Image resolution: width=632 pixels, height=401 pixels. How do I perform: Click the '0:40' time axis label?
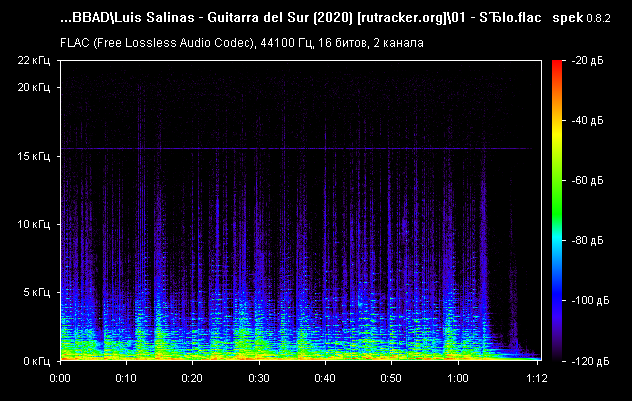pyautogui.click(x=325, y=378)
